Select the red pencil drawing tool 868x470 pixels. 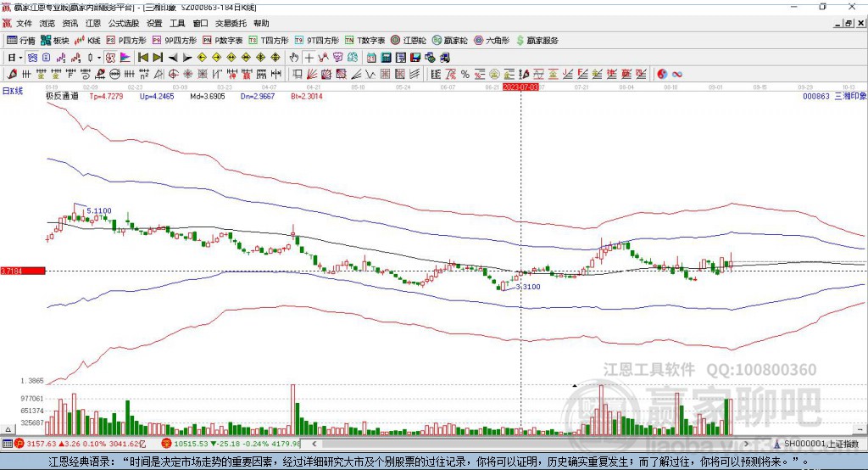pos(12,74)
